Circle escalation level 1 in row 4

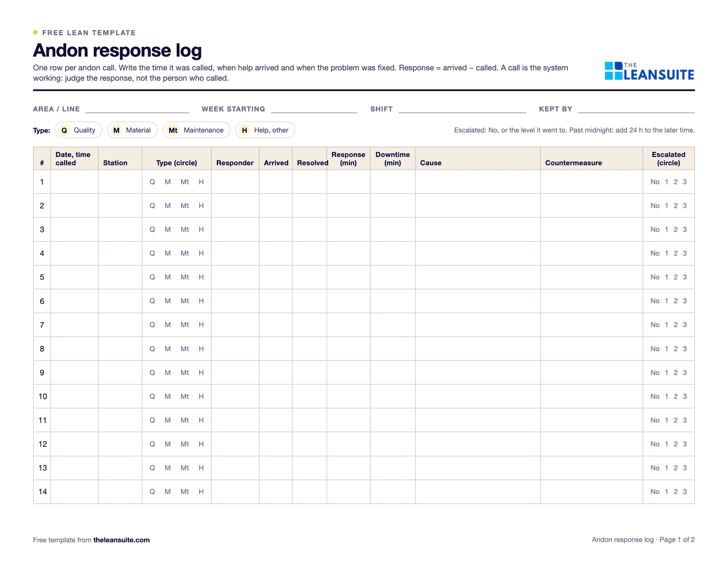pyautogui.click(x=667, y=253)
